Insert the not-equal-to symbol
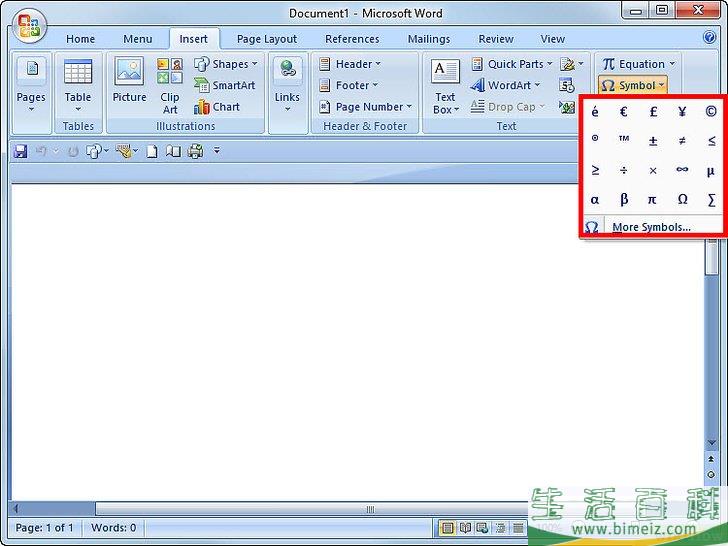Image resolution: width=728 pixels, height=546 pixels. [682, 141]
